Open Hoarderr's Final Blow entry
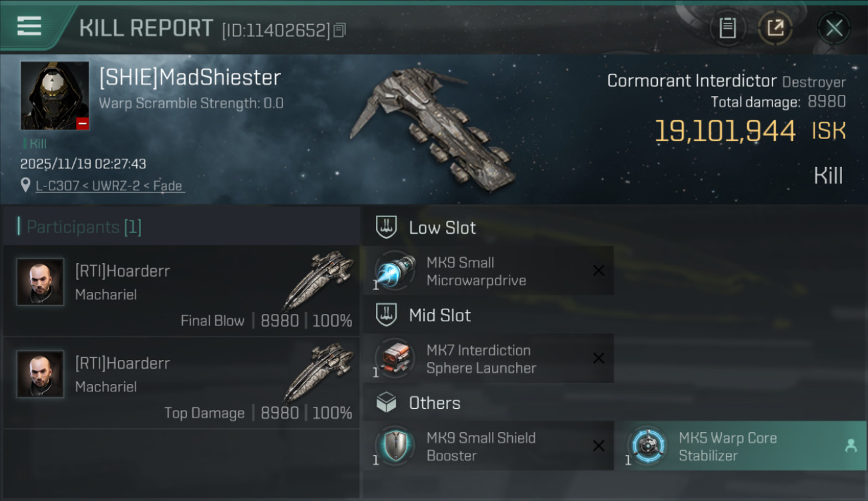Screen dimensions: 868x501 pyautogui.click(x=182, y=291)
